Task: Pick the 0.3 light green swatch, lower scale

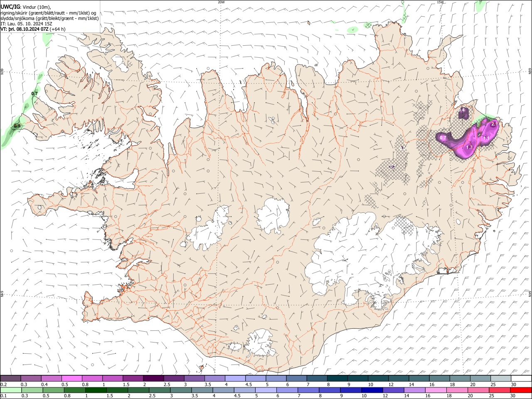Action: 32,390
